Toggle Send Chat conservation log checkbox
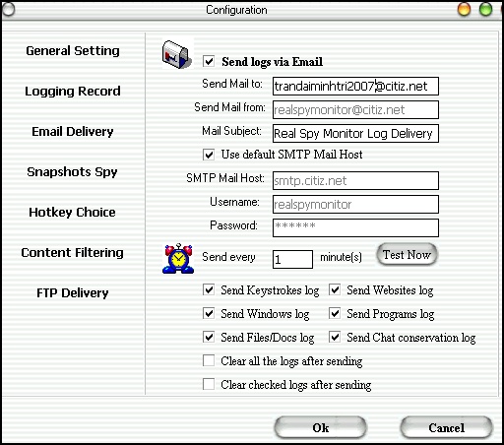Viewport: 504px width, 445px height. pyautogui.click(x=335, y=337)
